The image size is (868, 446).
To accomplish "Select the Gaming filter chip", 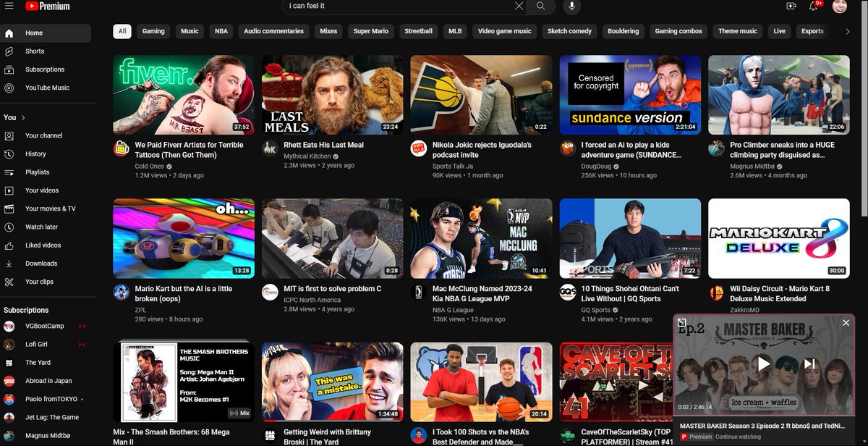I will 153,31.
